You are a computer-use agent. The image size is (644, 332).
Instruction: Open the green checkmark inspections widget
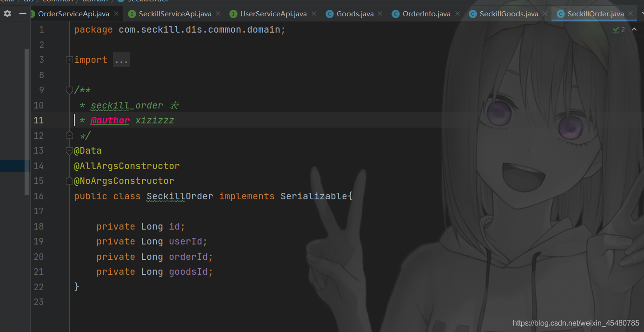(618, 30)
